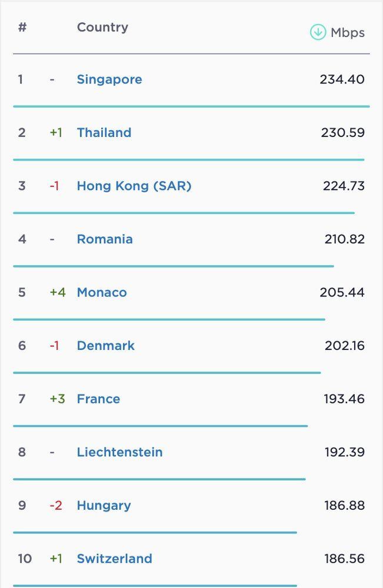383x588 pixels.
Task: Click the download arrow icon beside Mbps
Action: click(x=318, y=32)
